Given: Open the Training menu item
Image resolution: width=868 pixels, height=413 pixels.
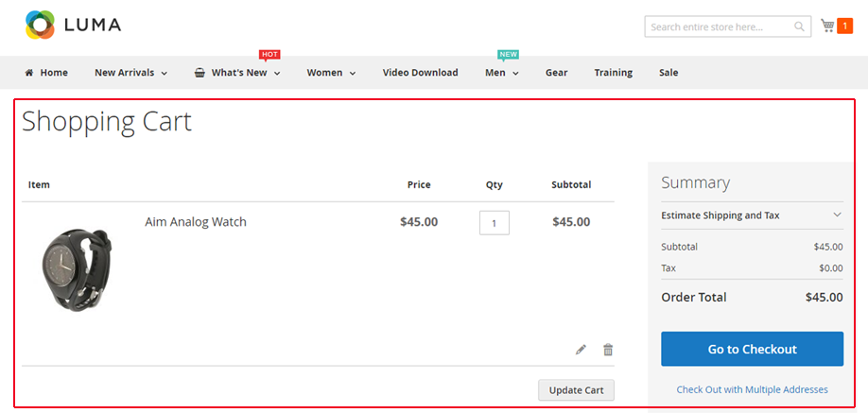Looking at the screenshot, I should (614, 73).
